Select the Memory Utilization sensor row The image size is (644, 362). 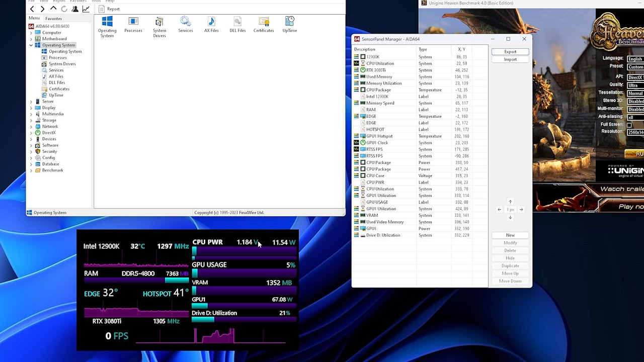tap(420, 83)
